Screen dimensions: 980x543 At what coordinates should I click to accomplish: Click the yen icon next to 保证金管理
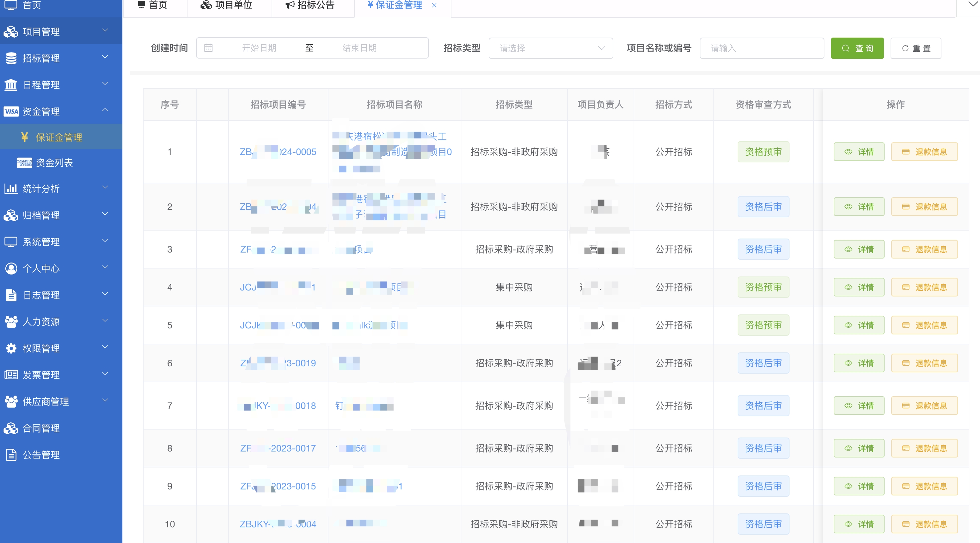point(24,137)
